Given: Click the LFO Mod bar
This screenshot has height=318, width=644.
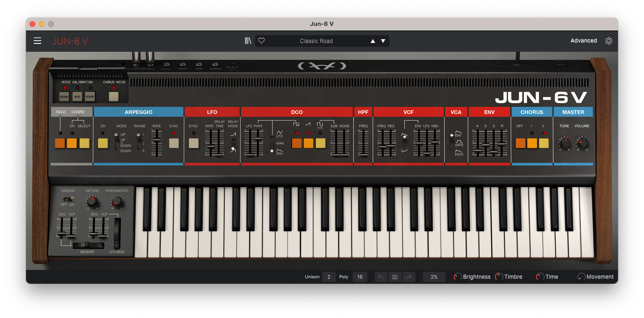Looking at the screenshot, I should click(x=117, y=233).
